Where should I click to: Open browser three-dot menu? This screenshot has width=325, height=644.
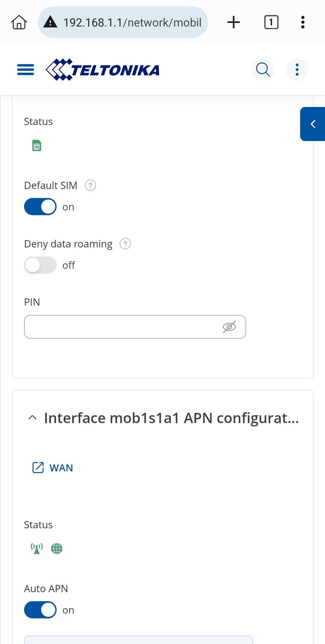tap(303, 22)
